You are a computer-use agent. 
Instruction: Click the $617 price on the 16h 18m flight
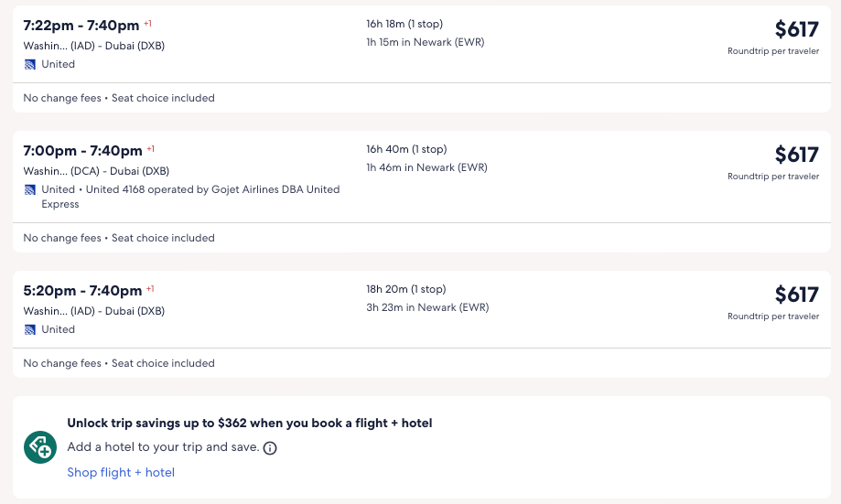click(x=796, y=29)
